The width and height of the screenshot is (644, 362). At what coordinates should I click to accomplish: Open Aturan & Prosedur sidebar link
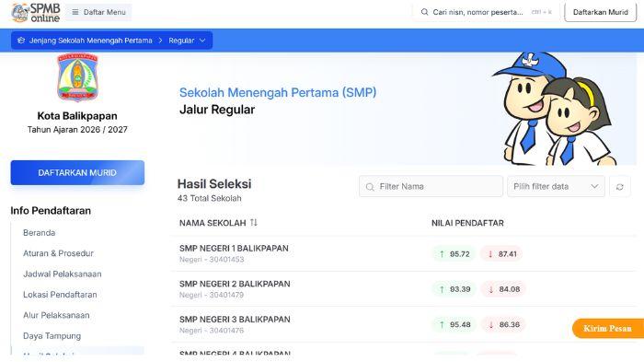pos(58,253)
